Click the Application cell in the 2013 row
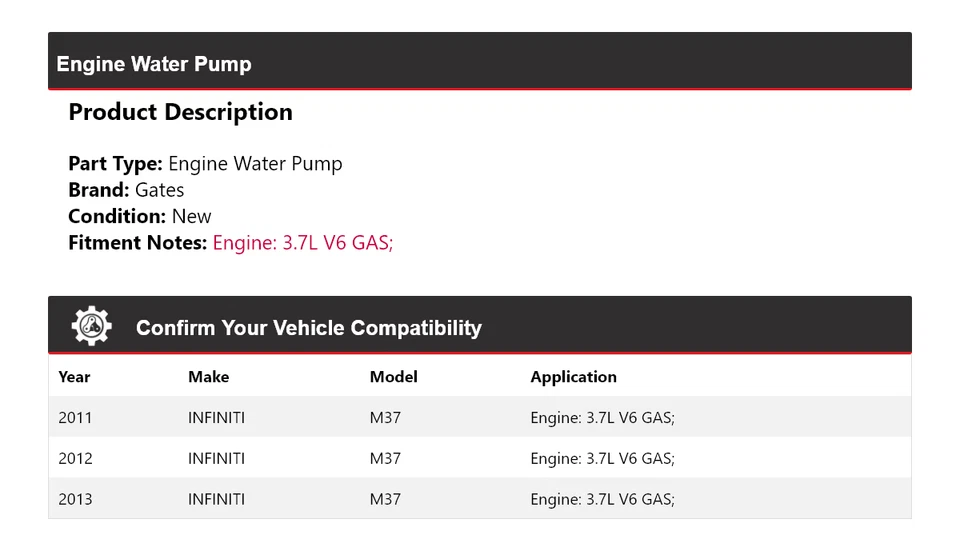 pos(602,499)
